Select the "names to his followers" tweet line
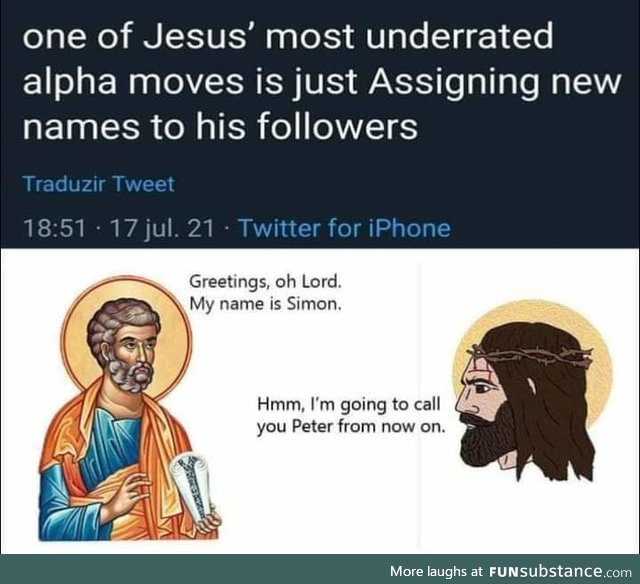640x584 pixels. point(220,125)
